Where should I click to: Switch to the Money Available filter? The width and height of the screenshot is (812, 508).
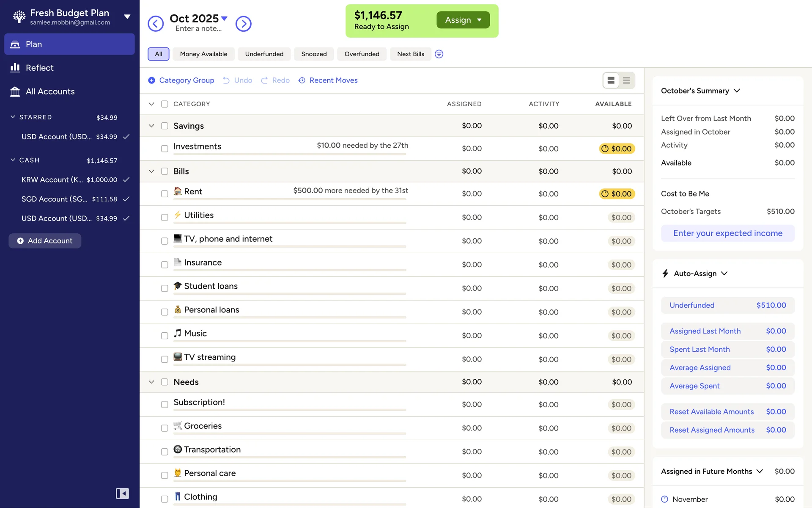pyautogui.click(x=203, y=54)
